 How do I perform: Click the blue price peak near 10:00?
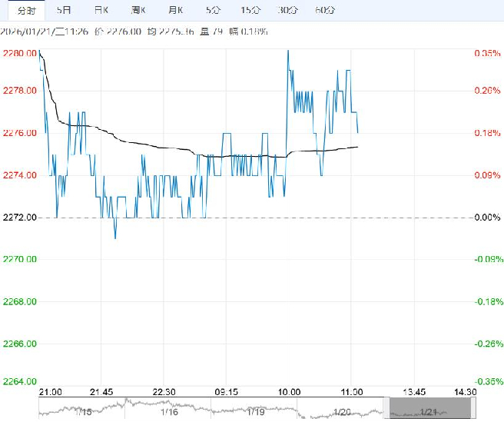[x=287, y=52]
